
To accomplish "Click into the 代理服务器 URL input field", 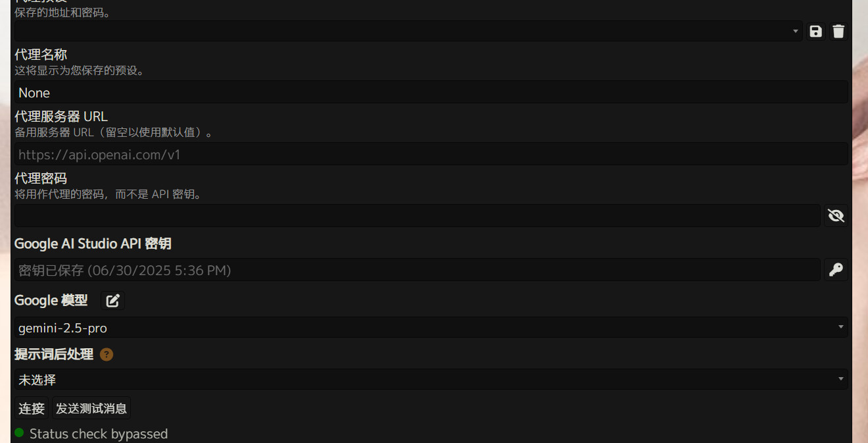I will [x=431, y=155].
